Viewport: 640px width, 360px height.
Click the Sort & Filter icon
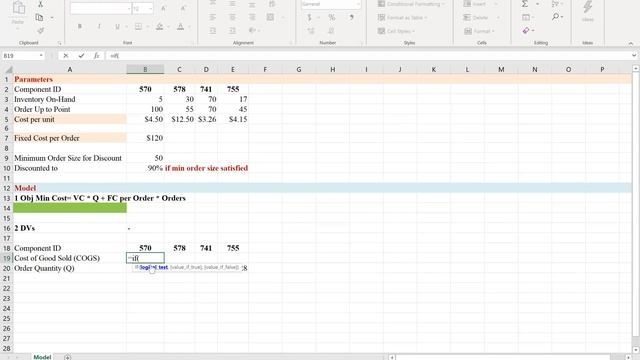[555, 4]
